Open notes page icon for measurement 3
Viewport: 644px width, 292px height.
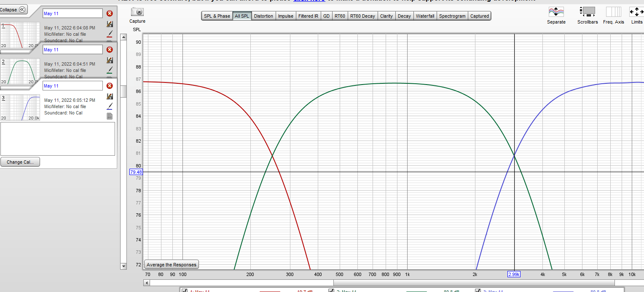110,116
